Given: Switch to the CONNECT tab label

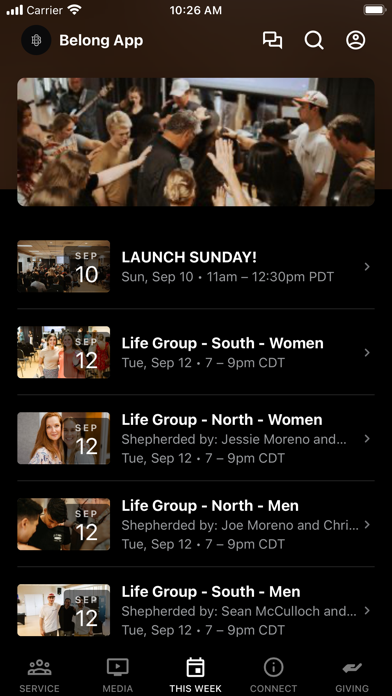Looking at the screenshot, I should click(273, 688).
